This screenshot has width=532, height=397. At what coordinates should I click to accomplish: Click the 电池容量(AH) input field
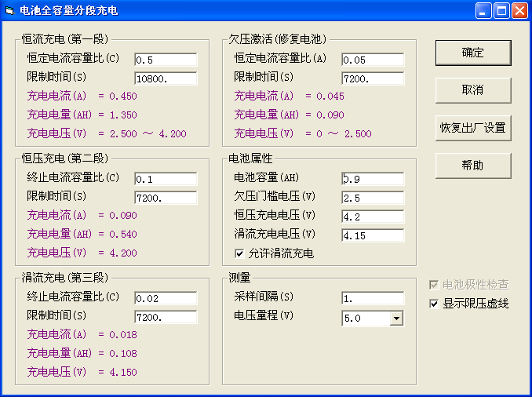tap(373, 179)
